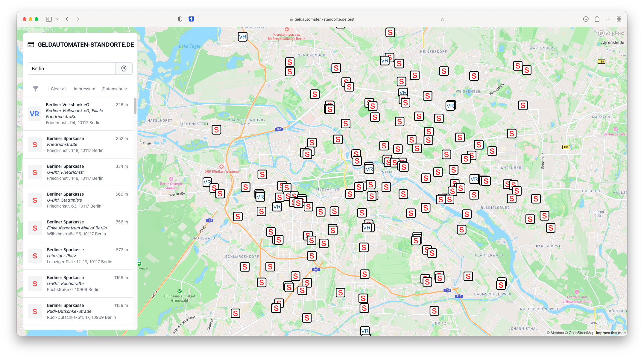Click the VR marker near Weissensee
Screen dimensions: 644x358
click(x=450, y=106)
